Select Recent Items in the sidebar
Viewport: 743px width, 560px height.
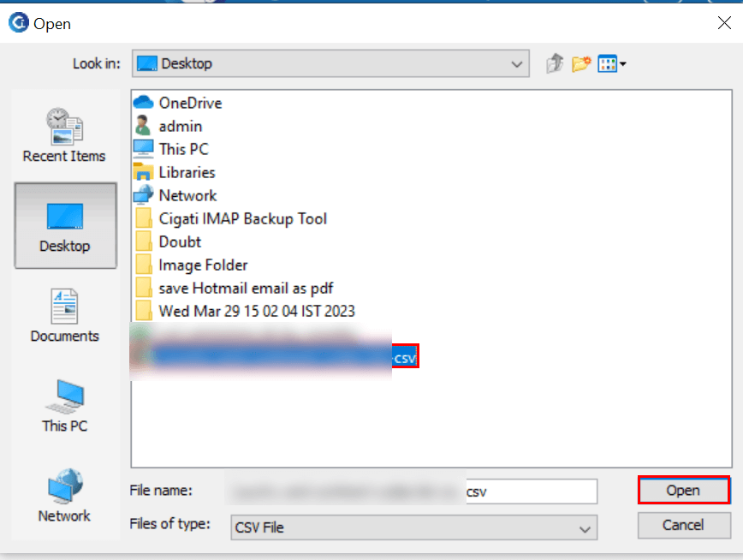click(64, 134)
